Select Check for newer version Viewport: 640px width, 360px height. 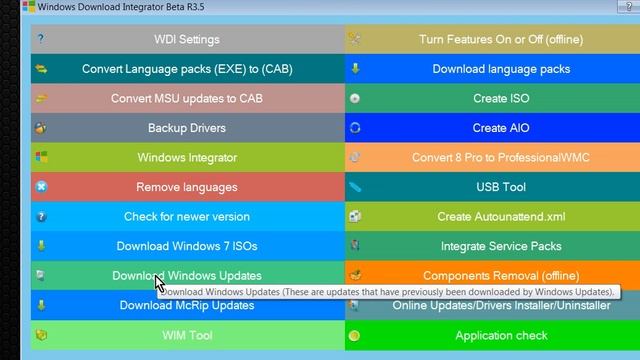pyautogui.click(x=188, y=216)
